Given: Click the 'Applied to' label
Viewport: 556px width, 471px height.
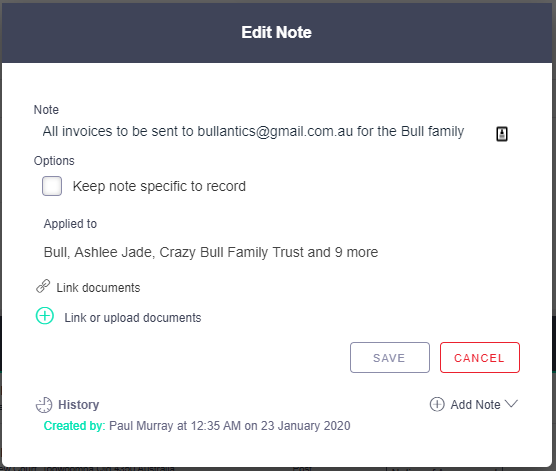Looking at the screenshot, I should (70, 224).
